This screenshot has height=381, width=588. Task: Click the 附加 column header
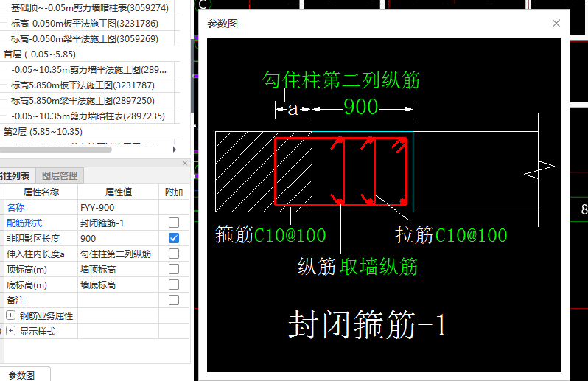click(174, 192)
